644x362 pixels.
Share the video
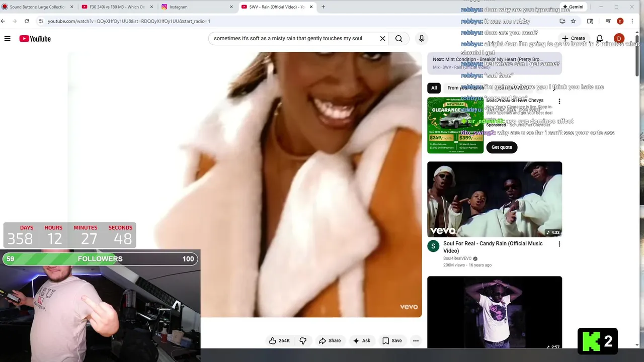click(330, 340)
